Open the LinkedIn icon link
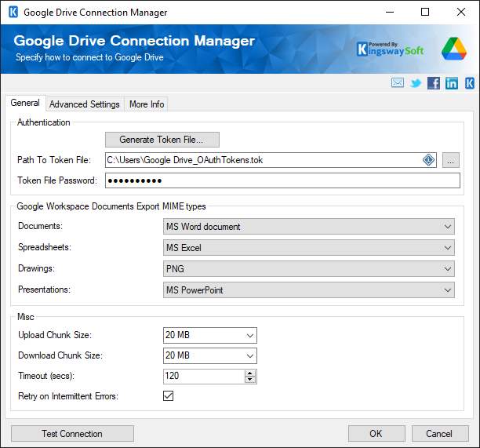The image size is (480, 448). pos(452,83)
